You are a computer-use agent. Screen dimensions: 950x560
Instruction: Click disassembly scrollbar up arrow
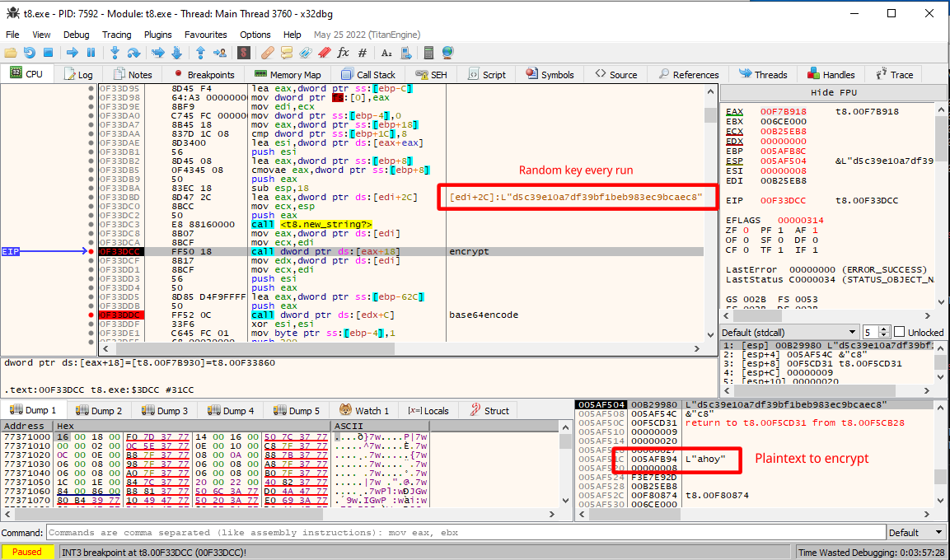pos(711,92)
